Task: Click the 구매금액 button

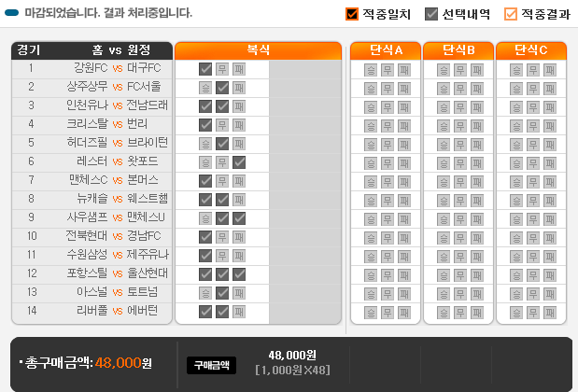Action: (x=211, y=365)
